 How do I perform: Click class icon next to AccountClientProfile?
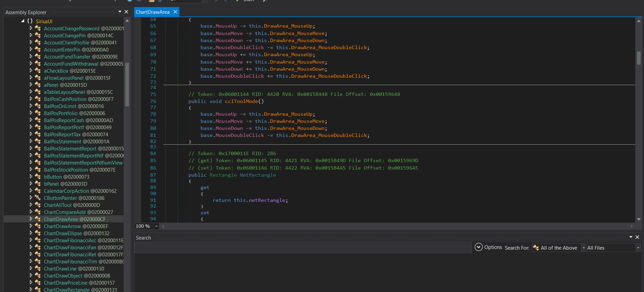(38, 42)
